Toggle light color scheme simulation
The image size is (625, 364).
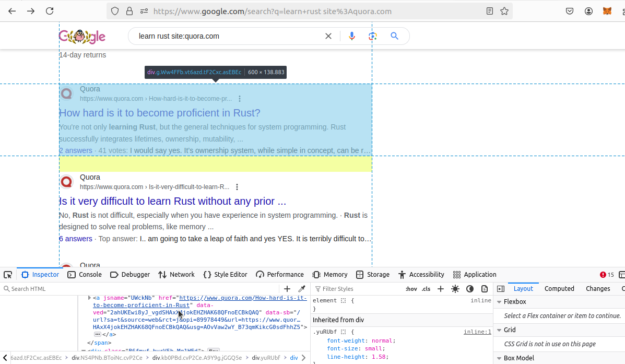click(455, 289)
